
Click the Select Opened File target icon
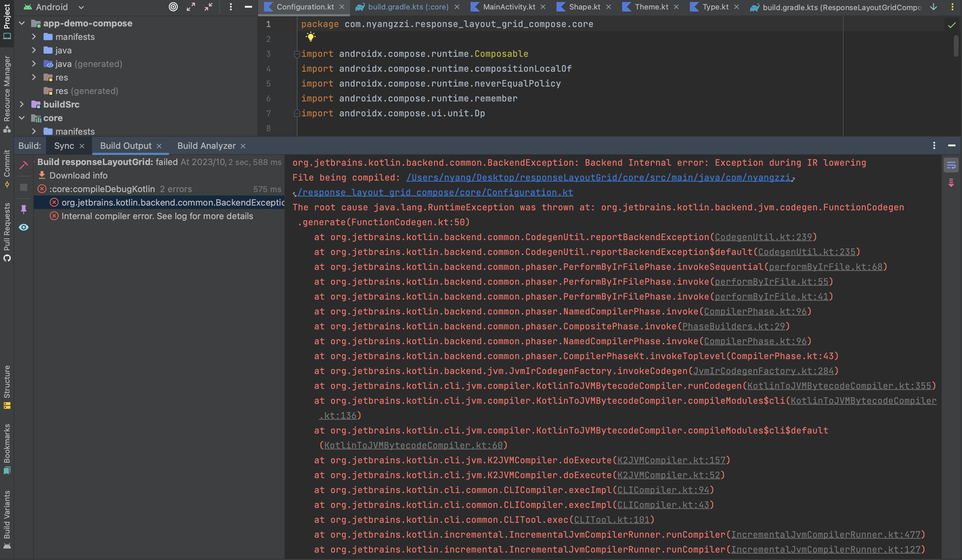click(x=173, y=7)
